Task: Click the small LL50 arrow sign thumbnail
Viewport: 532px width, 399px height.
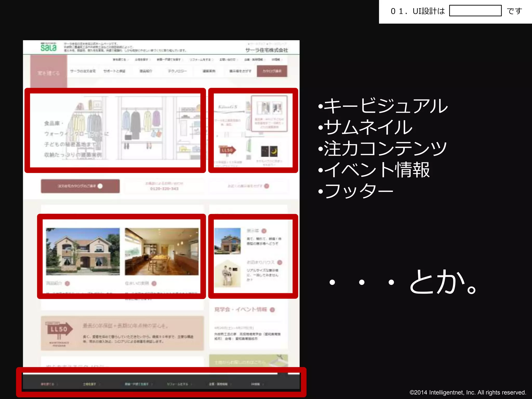Action: coord(228,150)
